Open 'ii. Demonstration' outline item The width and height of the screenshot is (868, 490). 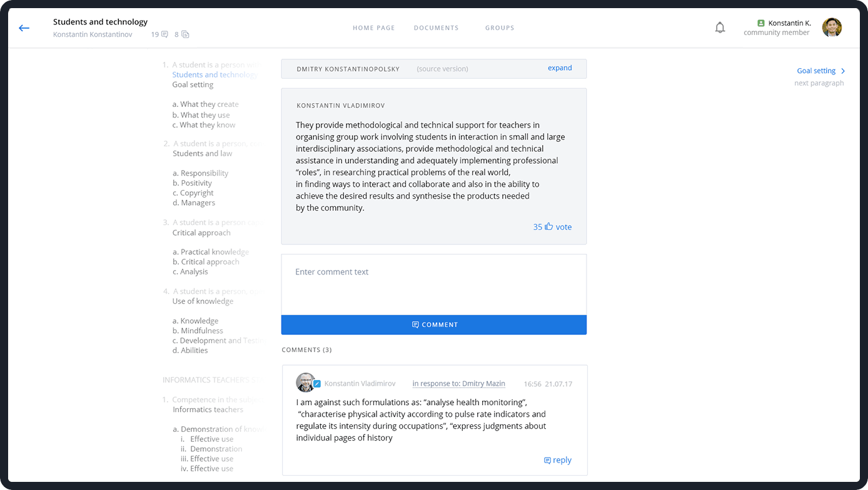211,449
